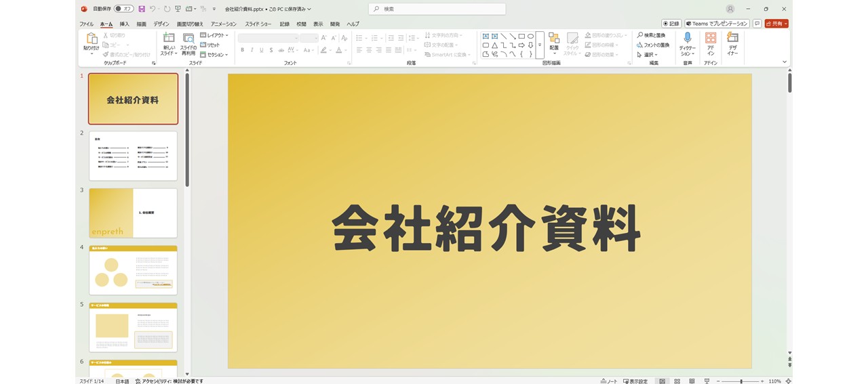This screenshot has width=868, height=384.
Task: Switch to the デザイン tab
Action: 161,24
